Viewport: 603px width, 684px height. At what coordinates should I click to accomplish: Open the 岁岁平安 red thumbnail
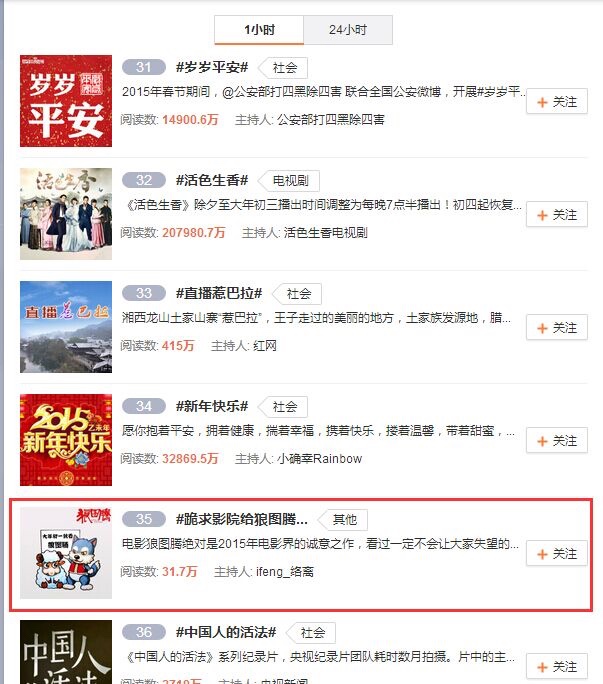click(x=66, y=101)
